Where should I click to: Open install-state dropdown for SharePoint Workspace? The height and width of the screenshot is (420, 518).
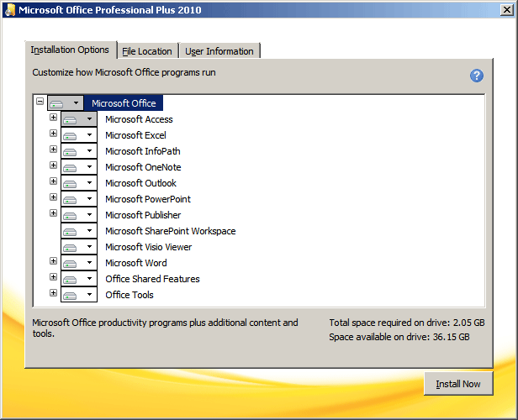click(x=79, y=231)
